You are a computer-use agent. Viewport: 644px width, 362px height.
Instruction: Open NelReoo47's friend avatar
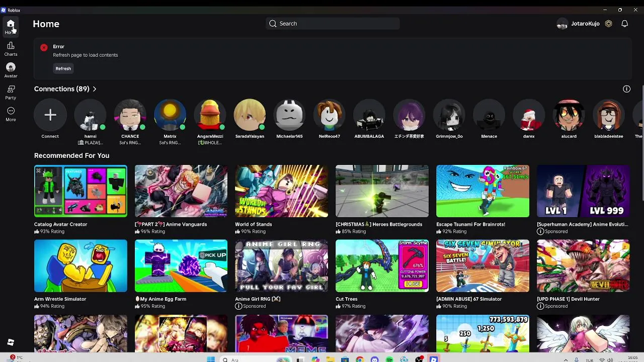pyautogui.click(x=329, y=115)
